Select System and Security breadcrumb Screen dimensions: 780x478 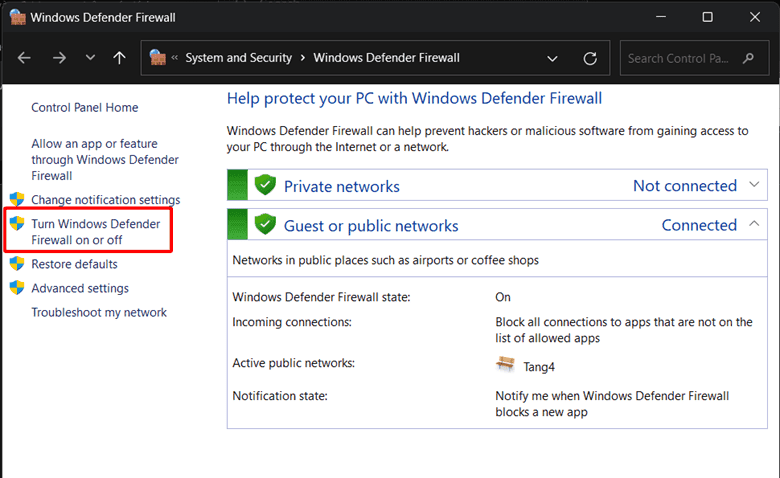pos(239,58)
